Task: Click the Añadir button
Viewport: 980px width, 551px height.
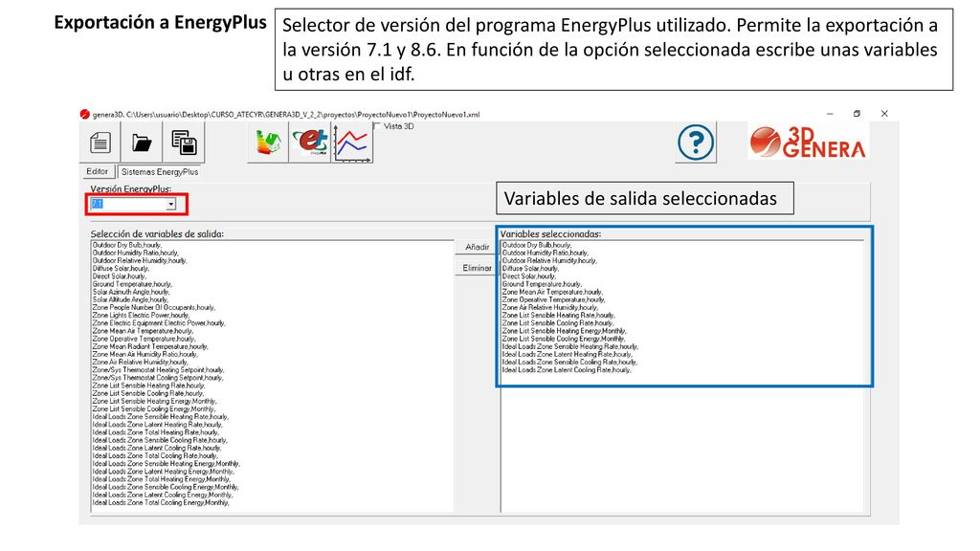Action: 477,248
